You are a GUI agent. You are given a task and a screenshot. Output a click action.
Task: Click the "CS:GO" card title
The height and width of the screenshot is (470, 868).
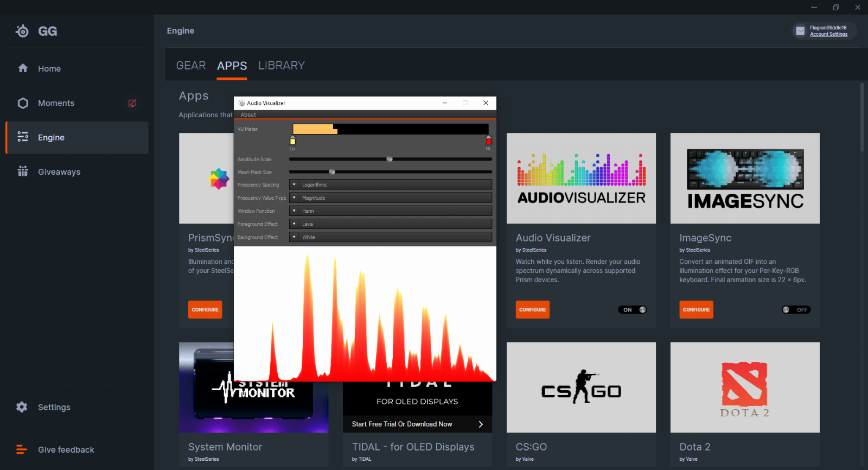click(x=531, y=447)
